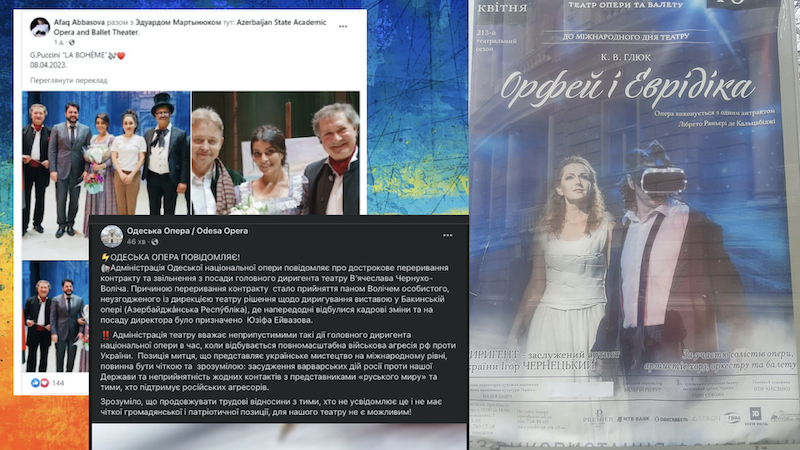Click the heart emoji in the La Bohème caption
The width and height of the screenshot is (800, 450).
click(x=121, y=56)
